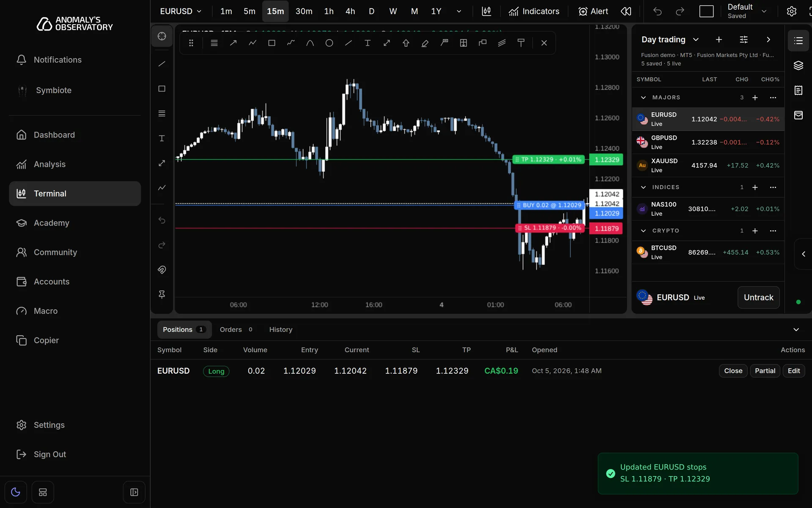The image size is (812, 508).
Task: Toggle the layout grid button
Action: tap(43, 492)
